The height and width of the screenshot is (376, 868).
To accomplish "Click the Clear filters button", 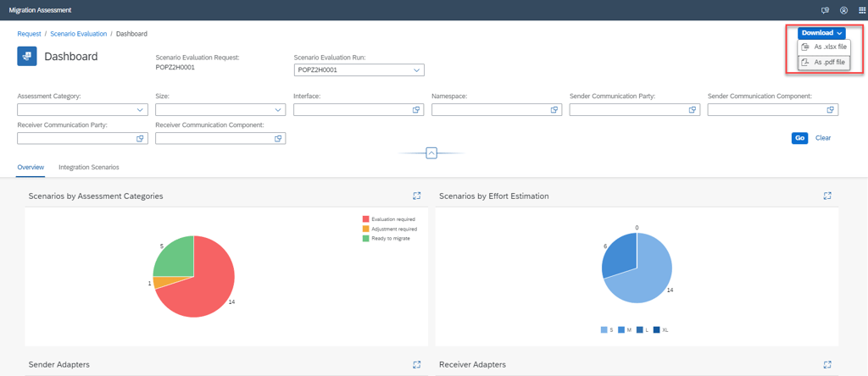I will coord(822,138).
